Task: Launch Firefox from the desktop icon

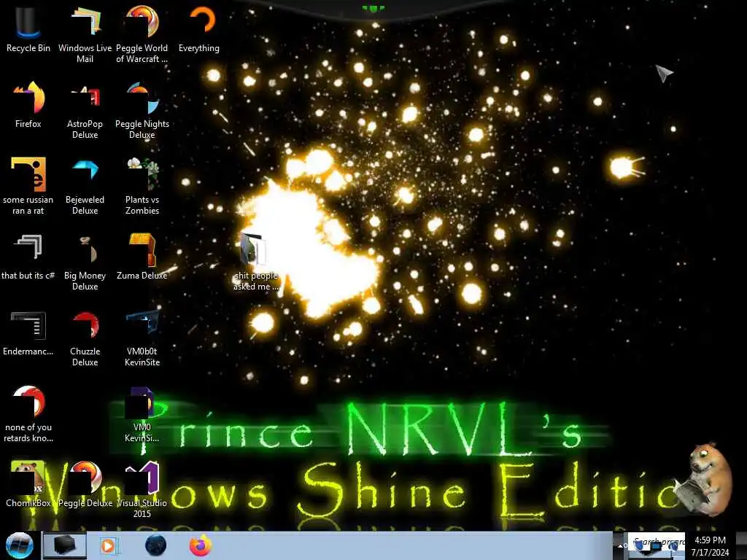Action: [28, 104]
